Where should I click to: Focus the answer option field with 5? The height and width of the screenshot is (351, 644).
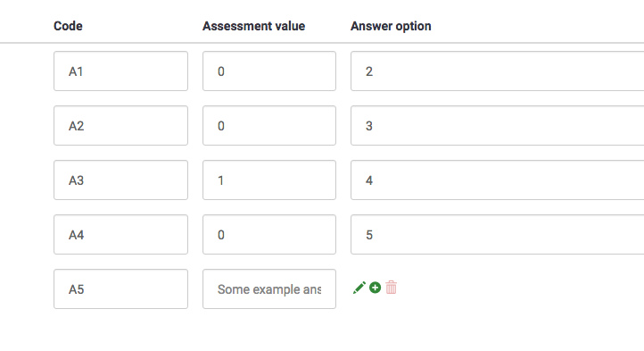pos(498,235)
